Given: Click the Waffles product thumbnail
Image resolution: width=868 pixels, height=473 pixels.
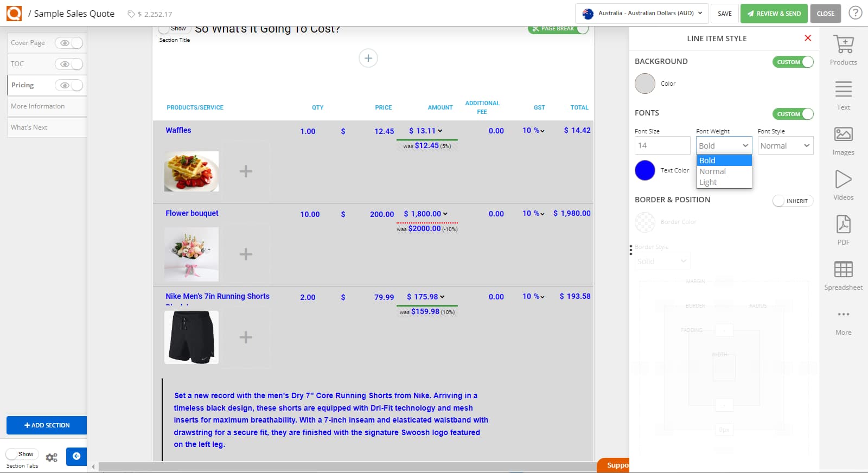Looking at the screenshot, I should pos(192,171).
